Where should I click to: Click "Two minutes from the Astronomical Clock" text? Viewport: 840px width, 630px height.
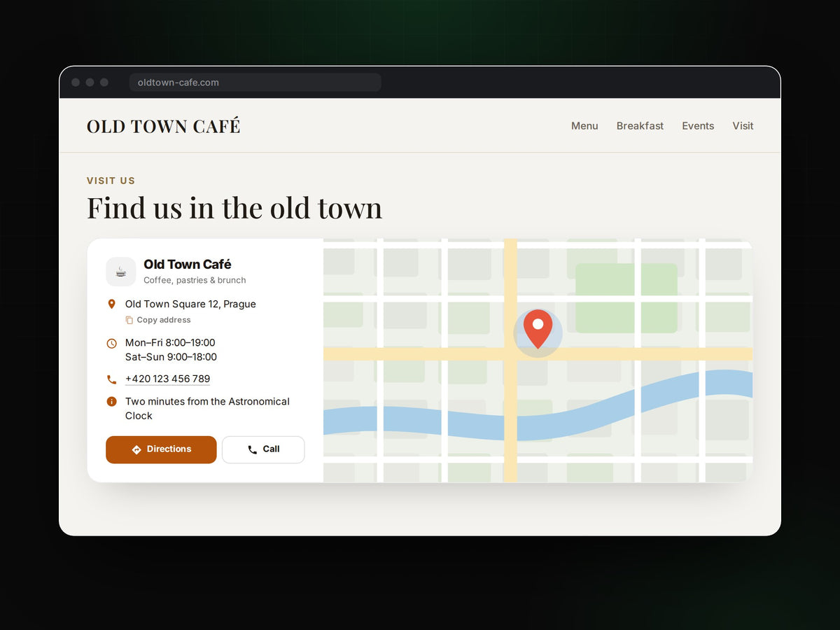[207, 409]
